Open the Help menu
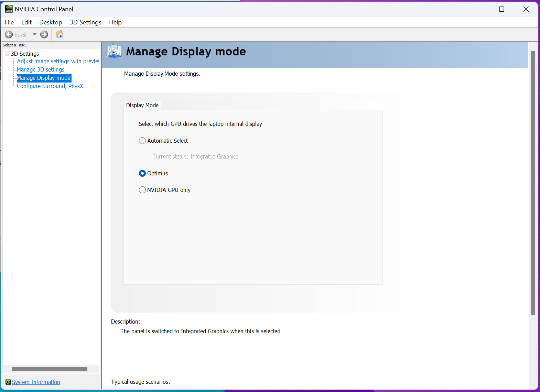The image size is (540, 392). (115, 22)
